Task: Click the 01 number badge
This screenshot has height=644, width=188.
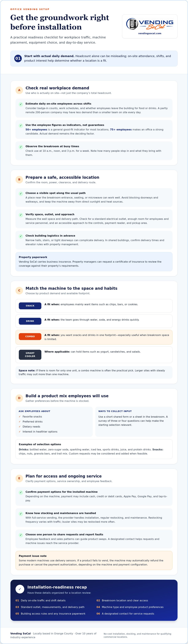Action: pyautogui.click(x=18, y=58)
